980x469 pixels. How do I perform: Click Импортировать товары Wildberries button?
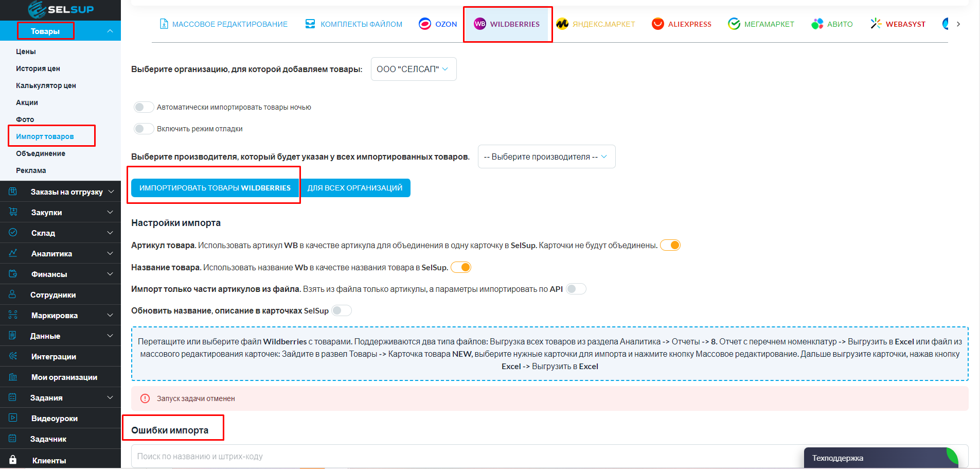[215, 188]
